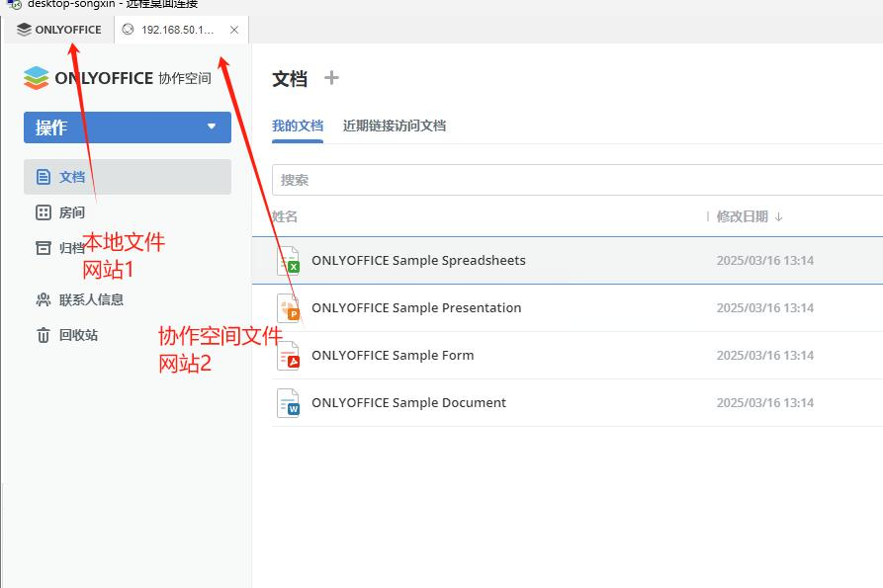The image size is (883, 588).
Task: Click the 联系人信息 people icon
Action: [44, 299]
